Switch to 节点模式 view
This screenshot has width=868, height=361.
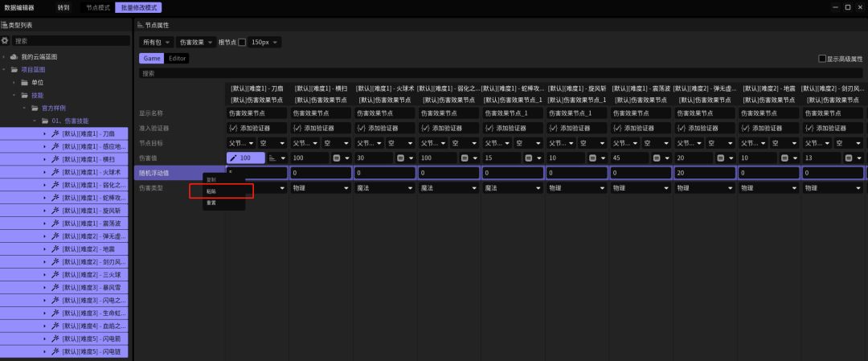(98, 7)
